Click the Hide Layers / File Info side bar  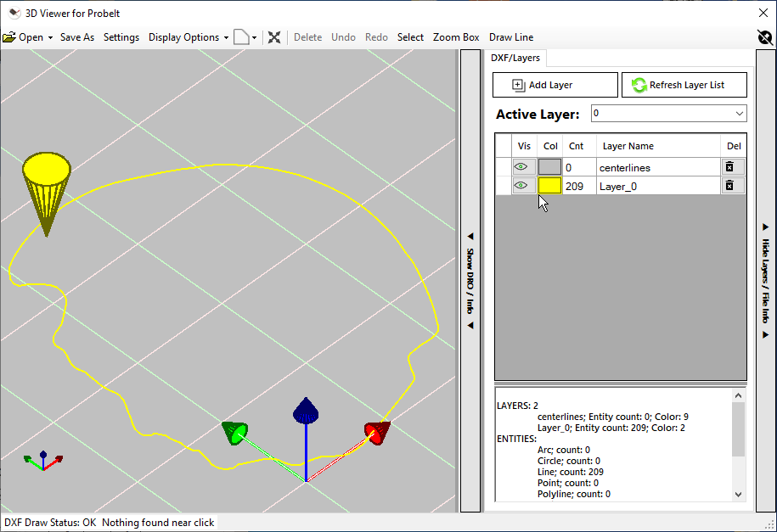[765, 281]
